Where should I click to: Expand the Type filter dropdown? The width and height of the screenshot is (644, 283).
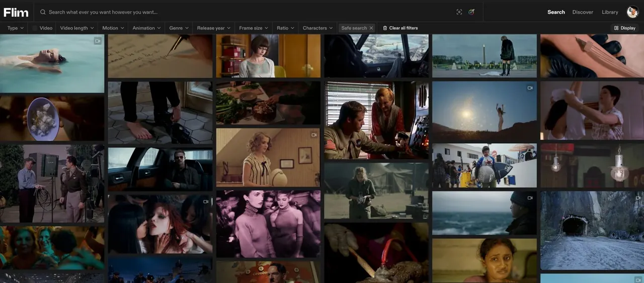point(16,28)
